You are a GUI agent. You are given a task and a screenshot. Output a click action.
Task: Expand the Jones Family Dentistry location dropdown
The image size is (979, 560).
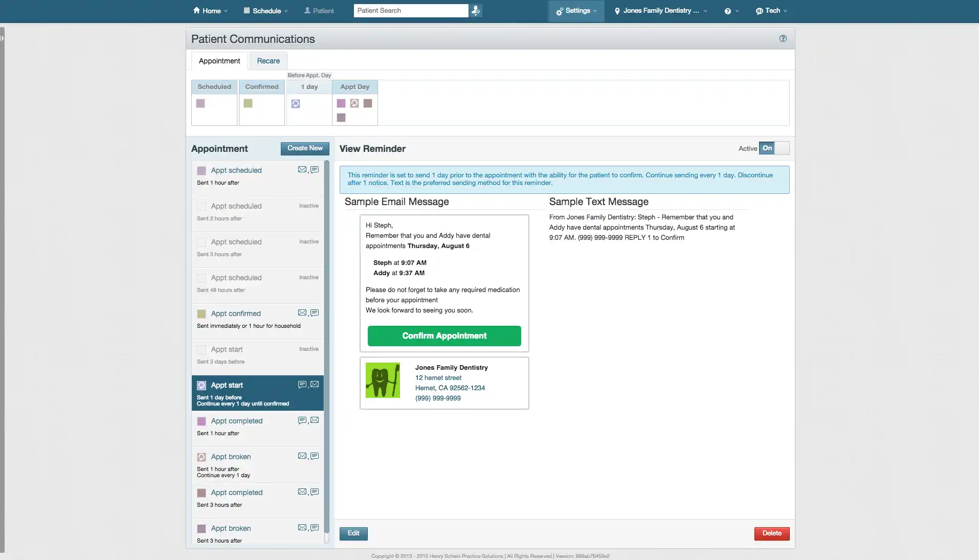click(660, 11)
